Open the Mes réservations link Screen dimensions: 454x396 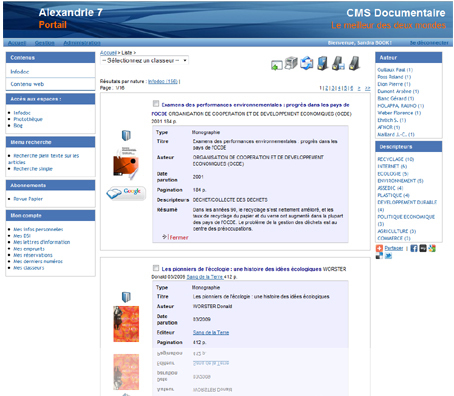[x=33, y=255]
